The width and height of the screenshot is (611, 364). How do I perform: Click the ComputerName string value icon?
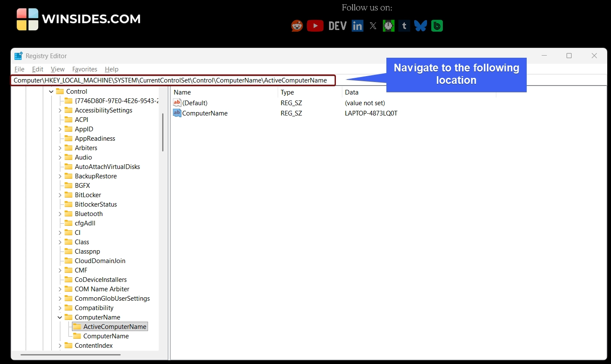coord(177,113)
